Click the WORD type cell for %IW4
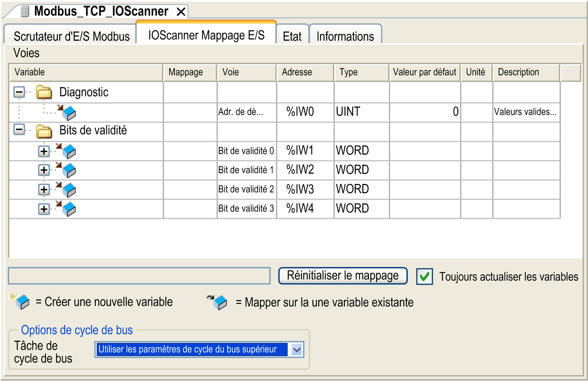This screenshot has width=588, height=381. [x=362, y=209]
